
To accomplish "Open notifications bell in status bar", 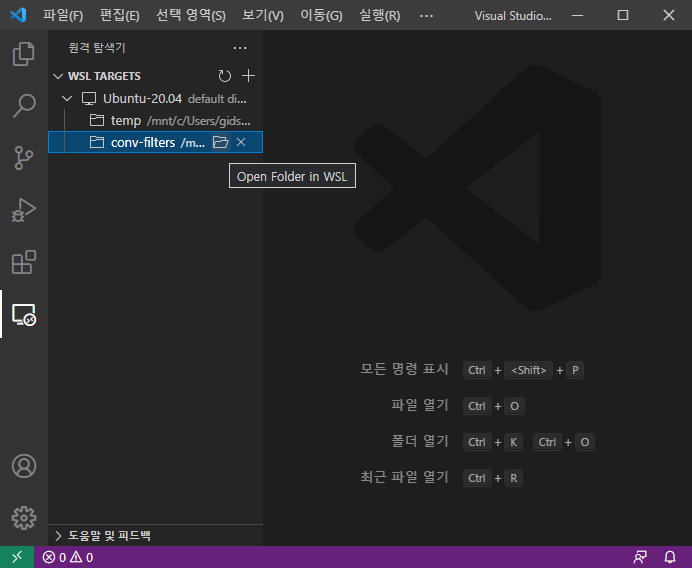I will (x=670, y=557).
